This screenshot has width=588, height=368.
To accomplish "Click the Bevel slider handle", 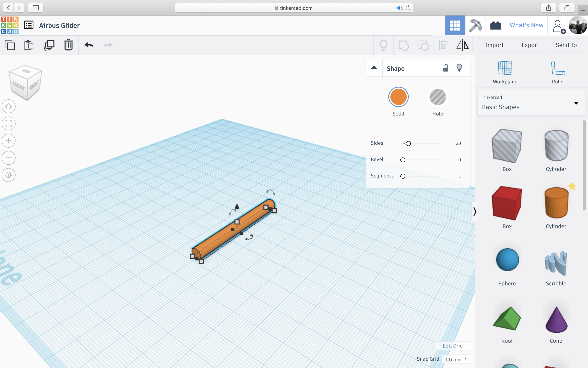I will coord(403,160).
